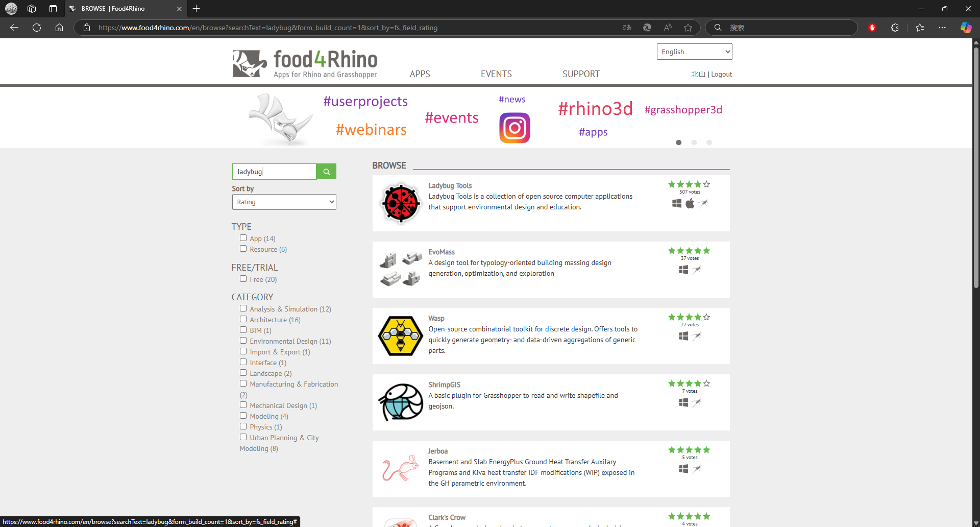980x527 pixels.
Task: Open the tab actions menu icon
Action: coord(53,9)
